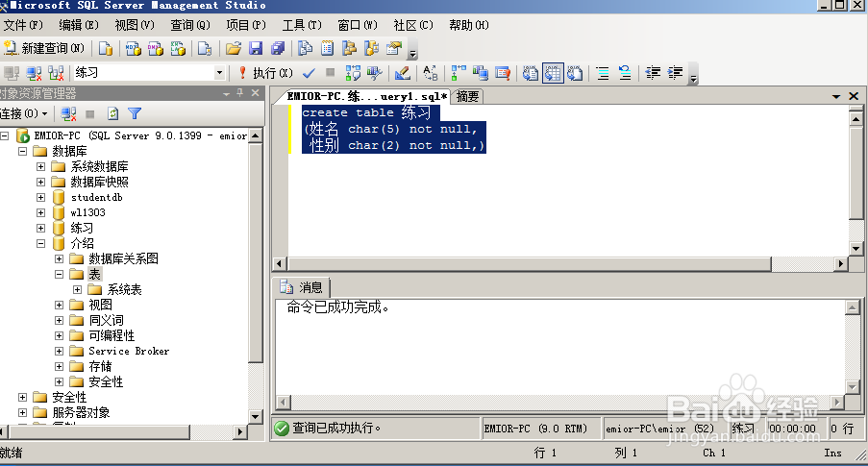
Task: Open the active files list dropdown arrow
Action: click(x=836, y=96)
